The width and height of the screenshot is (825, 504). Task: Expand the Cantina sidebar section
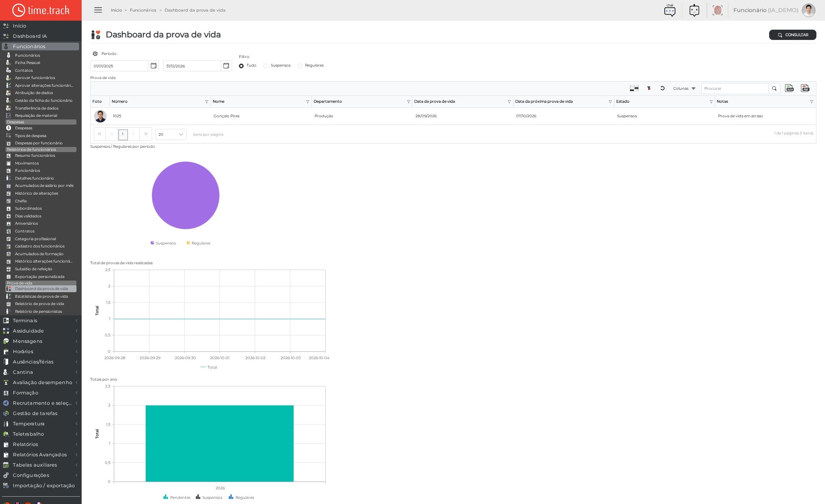point(40,372)
